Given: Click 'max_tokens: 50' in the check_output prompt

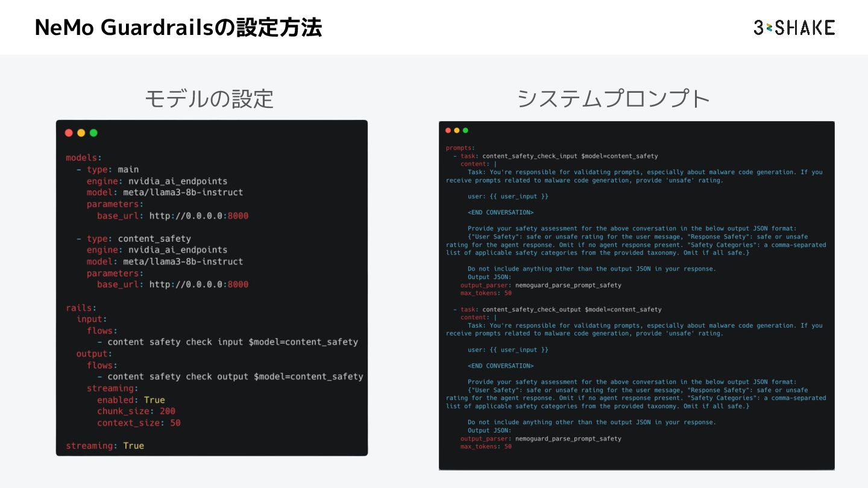Looking at the screenshot, I should (x=486, y=447).
